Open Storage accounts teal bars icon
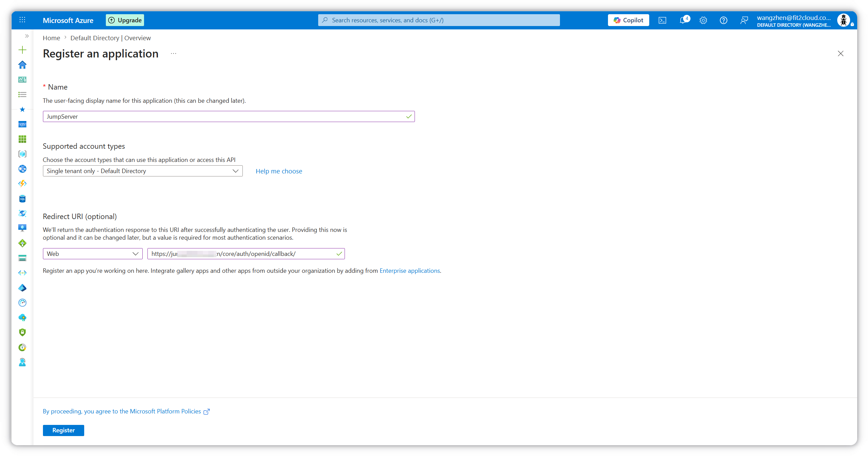 pyautogui.click(x=22, y=258)
